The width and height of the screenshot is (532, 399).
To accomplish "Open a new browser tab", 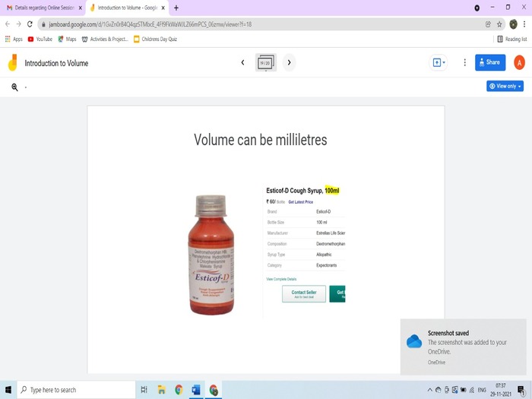I will (x=176, y=8).
